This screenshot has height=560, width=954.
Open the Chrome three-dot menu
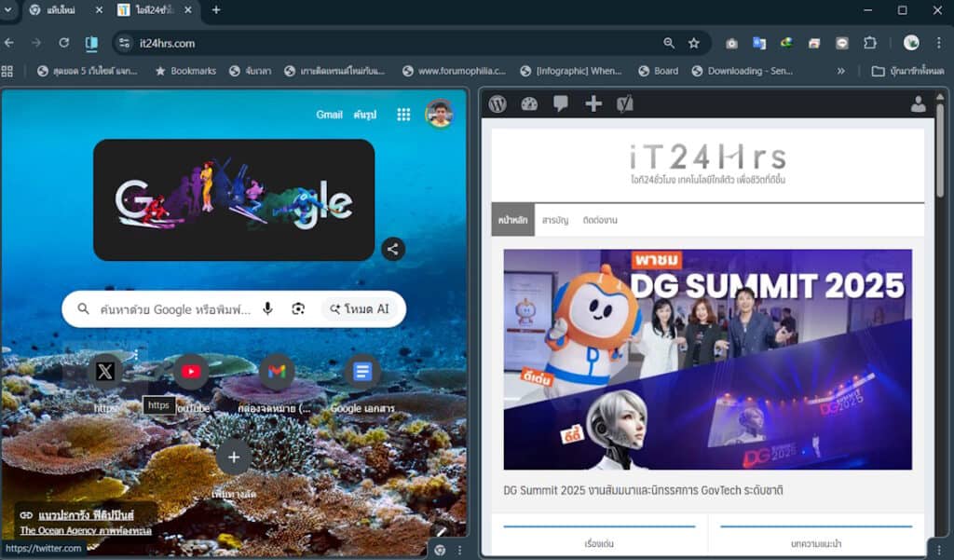(939, 43)
